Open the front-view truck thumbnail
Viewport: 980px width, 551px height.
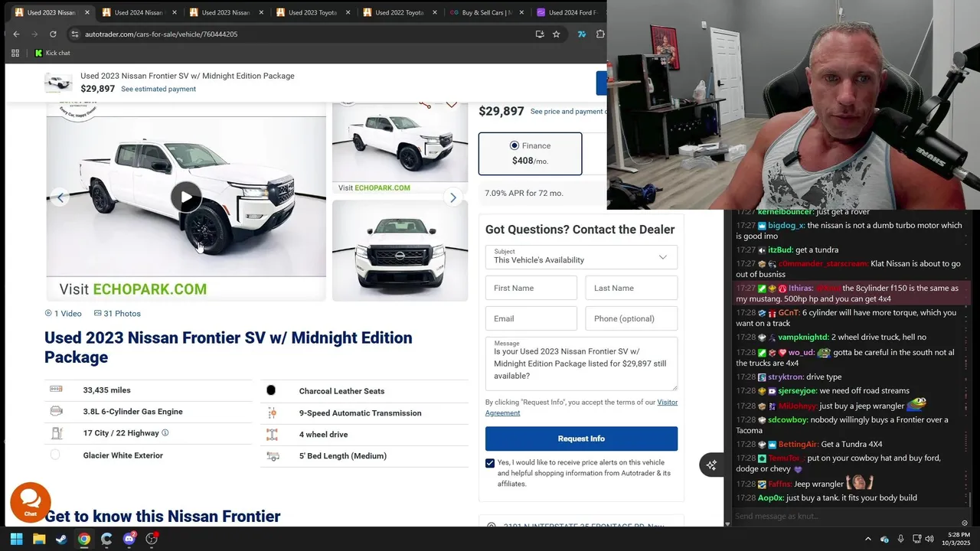pyautogui.click(x=400, y=250)
